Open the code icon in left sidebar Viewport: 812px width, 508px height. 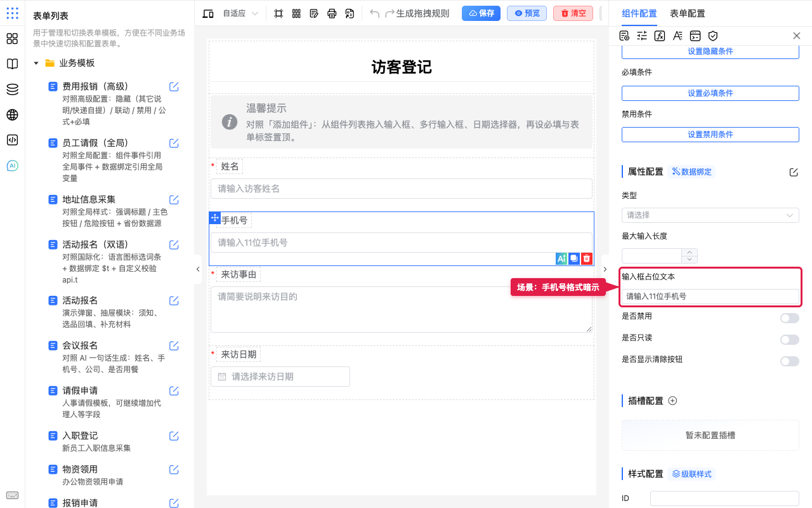(12, 140)
